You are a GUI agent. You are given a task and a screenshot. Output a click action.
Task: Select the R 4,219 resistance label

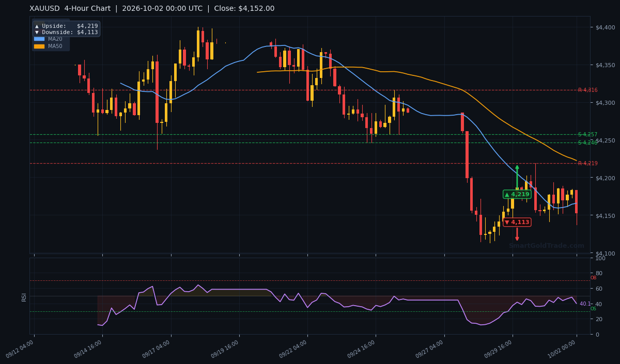tap(587, 163)
